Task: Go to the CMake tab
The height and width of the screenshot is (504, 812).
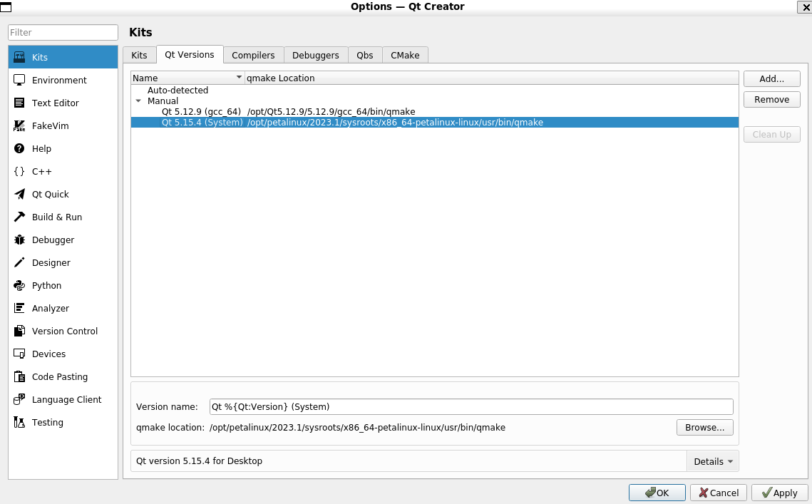Action: (x=405, y=55)
